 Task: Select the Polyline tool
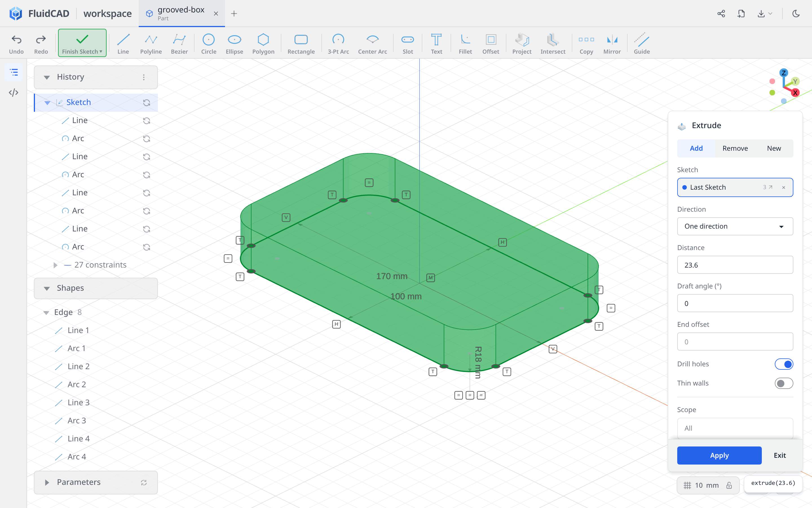151,43
